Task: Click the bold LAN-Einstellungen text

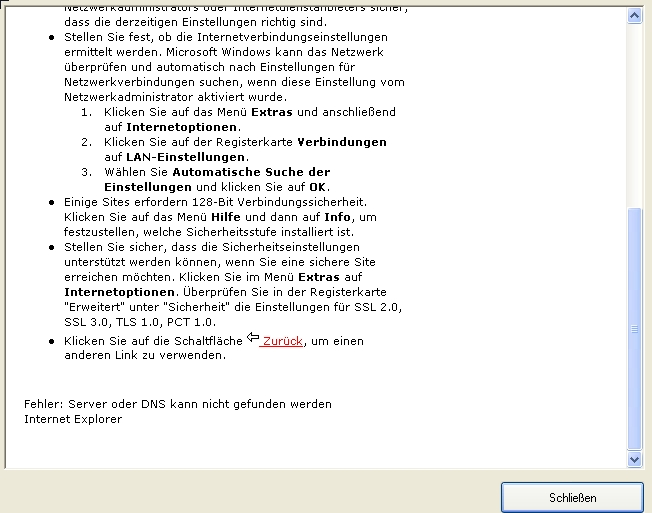Action: (185, 157)
